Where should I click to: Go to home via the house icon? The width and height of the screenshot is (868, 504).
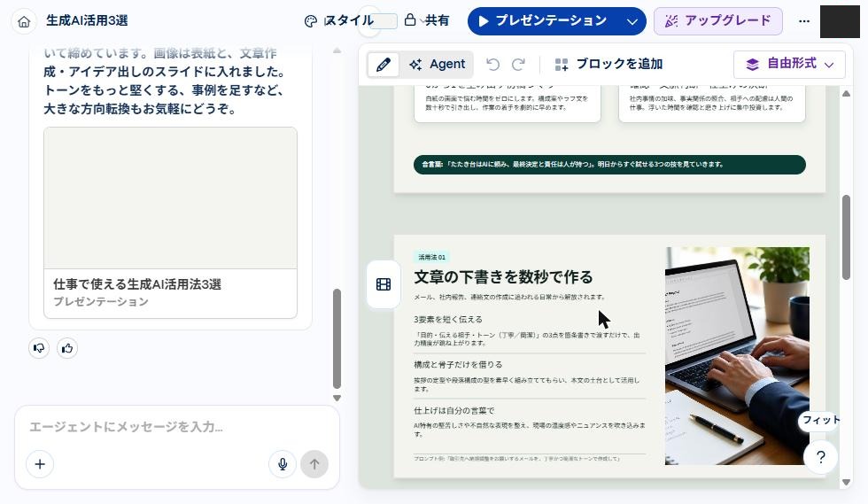(x=24, y=21)
